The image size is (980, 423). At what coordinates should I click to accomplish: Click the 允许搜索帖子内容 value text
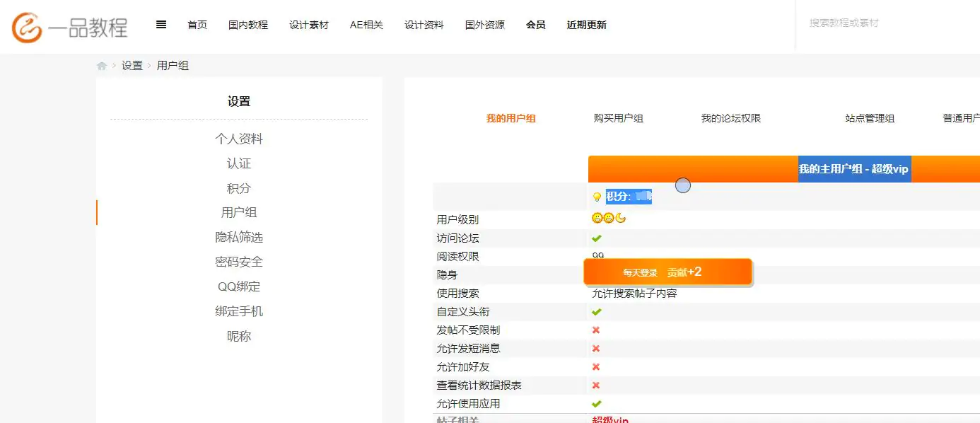(634, 294)
